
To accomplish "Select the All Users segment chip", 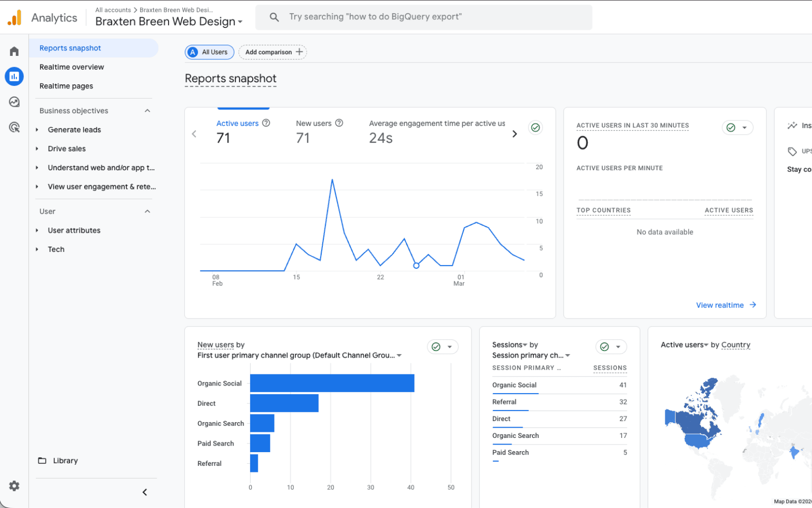I will 209,52.
